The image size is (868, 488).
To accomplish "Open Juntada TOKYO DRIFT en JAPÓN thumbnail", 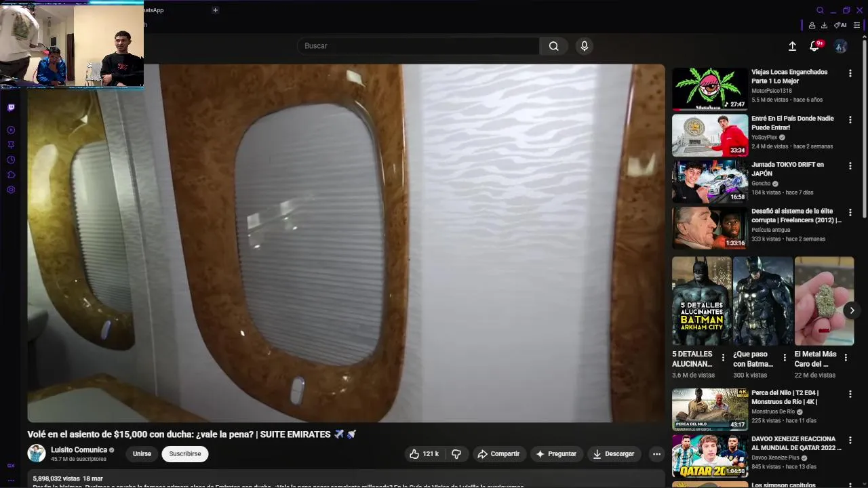I will pos(710,182).
